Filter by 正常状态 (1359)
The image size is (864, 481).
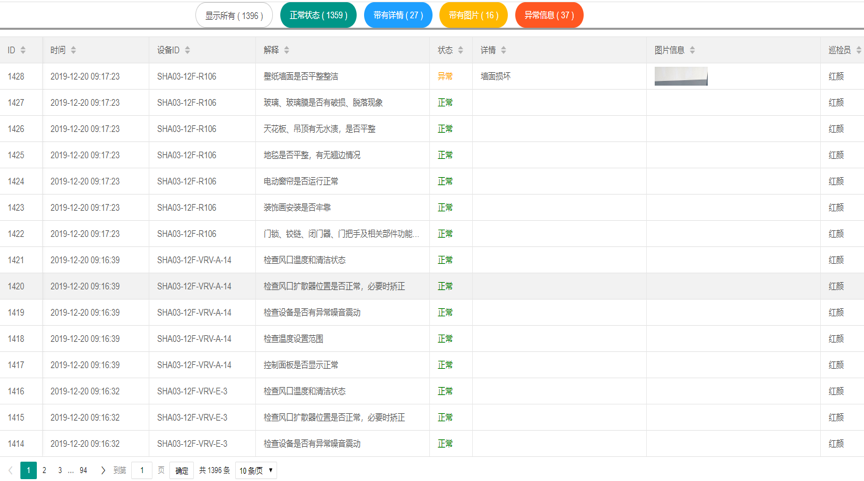pos(318,15)
